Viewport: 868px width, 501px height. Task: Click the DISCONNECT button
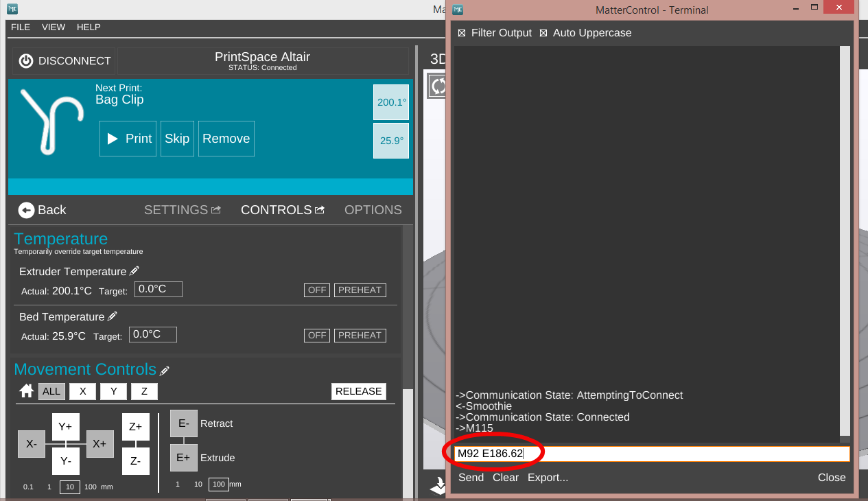tap(64, 61)
